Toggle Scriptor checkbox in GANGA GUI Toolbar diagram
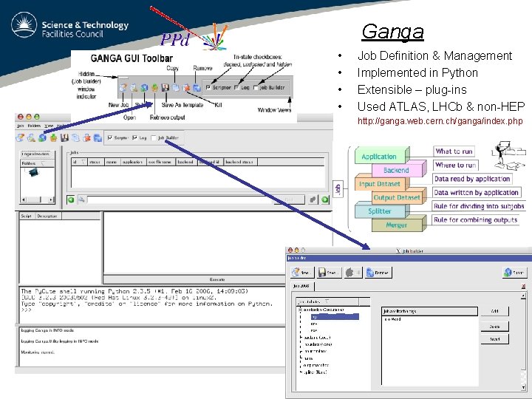 click(208, 87)
